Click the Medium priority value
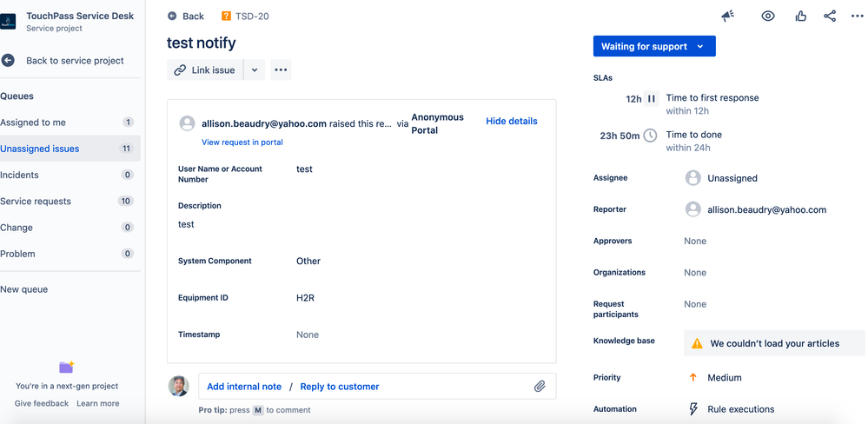Viewport: 868px width, 424px height. click(x=724, y=377)
